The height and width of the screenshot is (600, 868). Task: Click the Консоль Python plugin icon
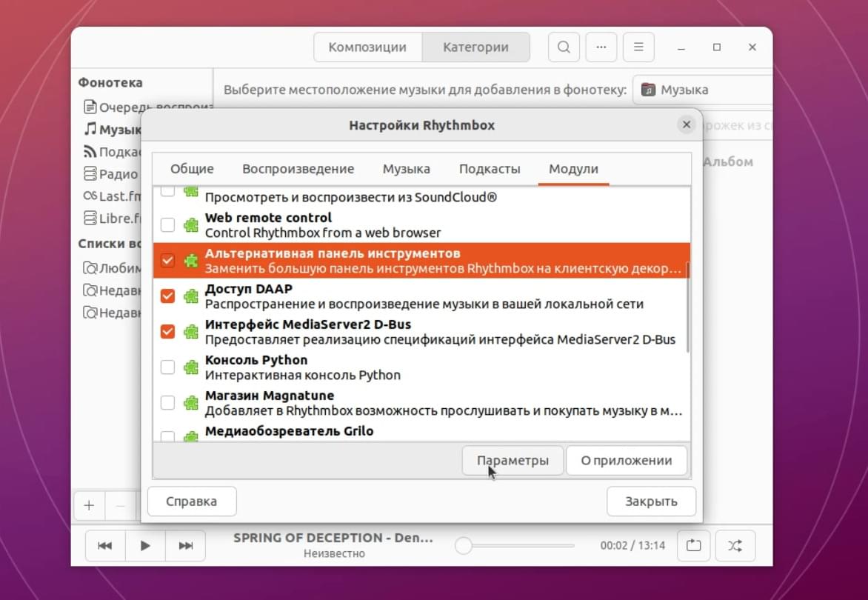point(191,367)
